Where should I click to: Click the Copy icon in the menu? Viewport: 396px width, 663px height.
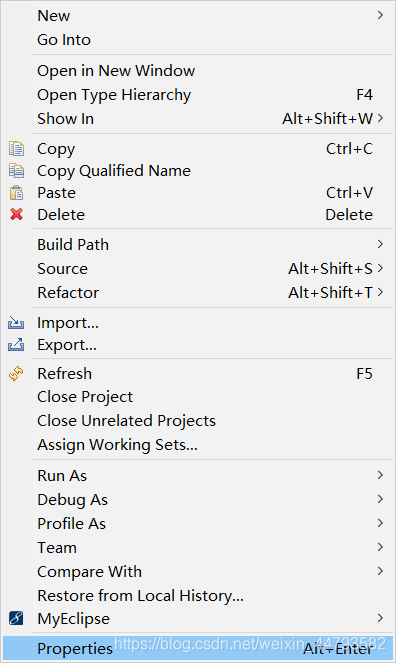pos(16,149)
